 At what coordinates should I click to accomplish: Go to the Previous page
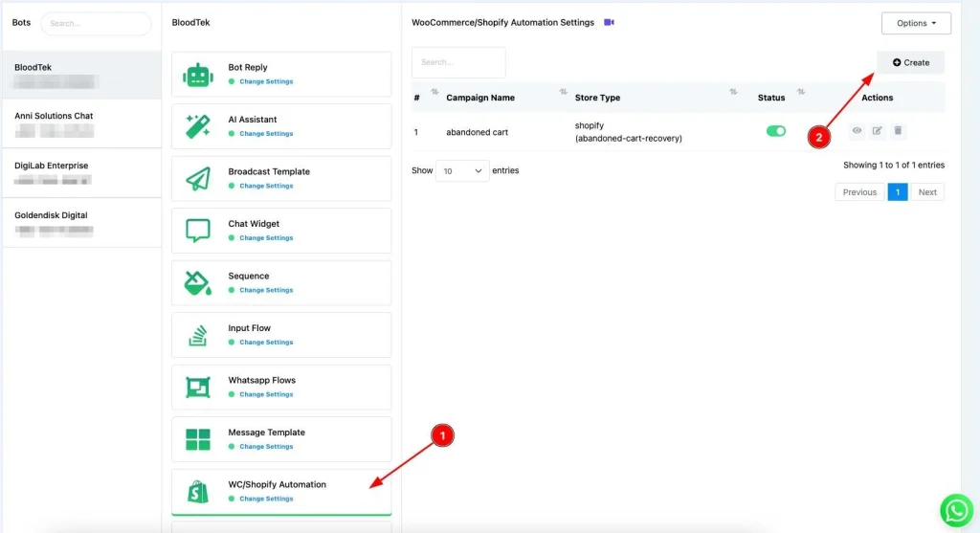859,191
